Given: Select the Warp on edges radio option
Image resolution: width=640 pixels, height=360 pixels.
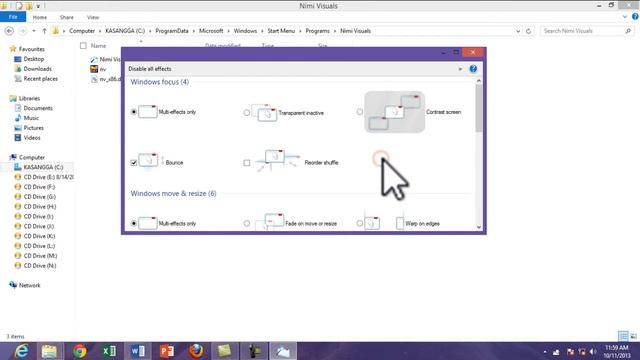Looking at the screenshot, I should point(360,223).
